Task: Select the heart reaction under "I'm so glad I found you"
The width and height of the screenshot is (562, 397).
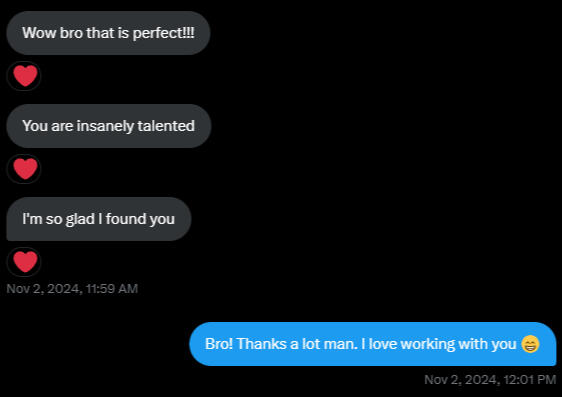Action: tap(24, 262)
